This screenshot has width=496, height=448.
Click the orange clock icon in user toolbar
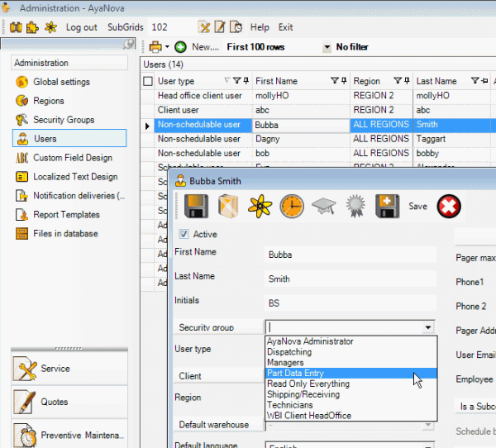292,207
